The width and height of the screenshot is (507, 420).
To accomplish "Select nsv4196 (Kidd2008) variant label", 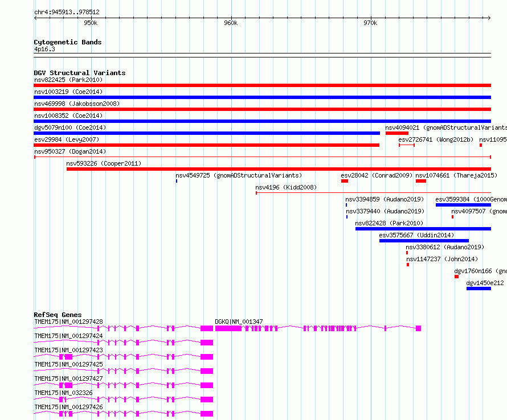I will tap(286, 187).
